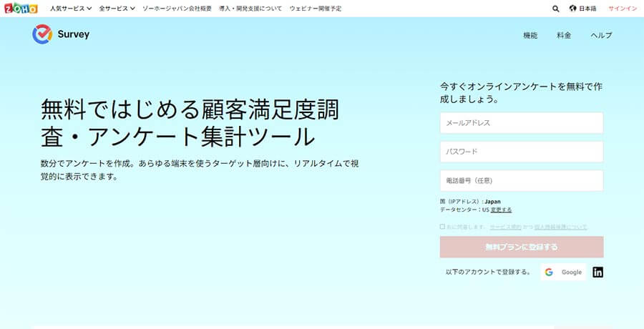Screen dimensions: 644x329
Task: Sign up using the Google button
Action: [x=563, y=272]
